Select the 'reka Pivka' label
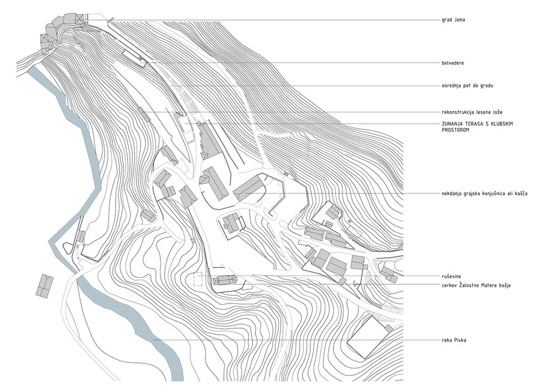The width and height of the screenshot is (555, 392). point(454,340)
